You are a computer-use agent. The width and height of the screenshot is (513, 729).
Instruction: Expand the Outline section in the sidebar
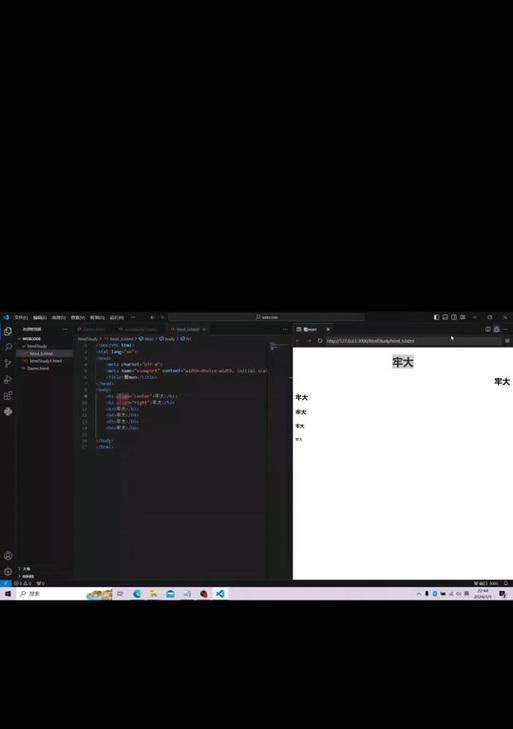tap(27, 569)
